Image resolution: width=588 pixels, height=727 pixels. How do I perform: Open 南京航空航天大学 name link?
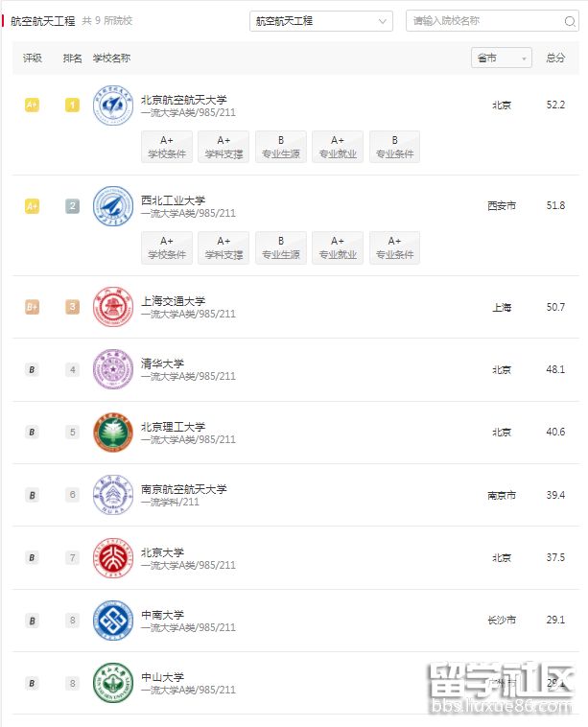tap(183, 489)
